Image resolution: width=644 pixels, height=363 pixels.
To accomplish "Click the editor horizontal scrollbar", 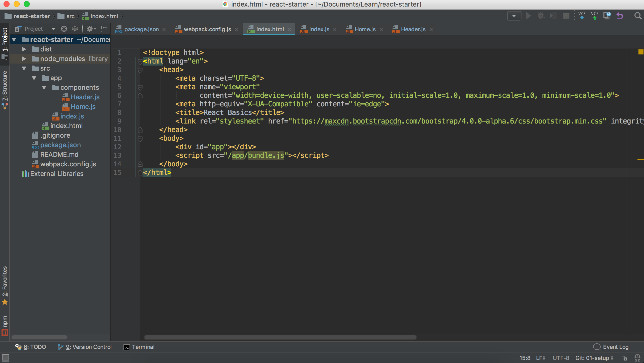I will click(280, 337).
